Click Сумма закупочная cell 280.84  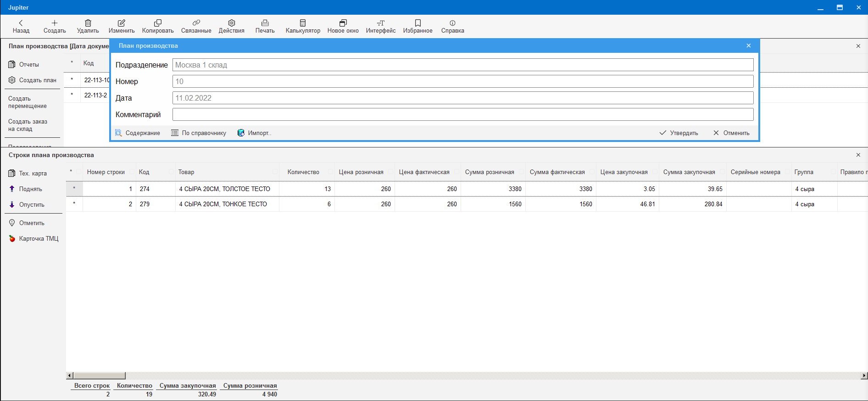coord(693,204)
